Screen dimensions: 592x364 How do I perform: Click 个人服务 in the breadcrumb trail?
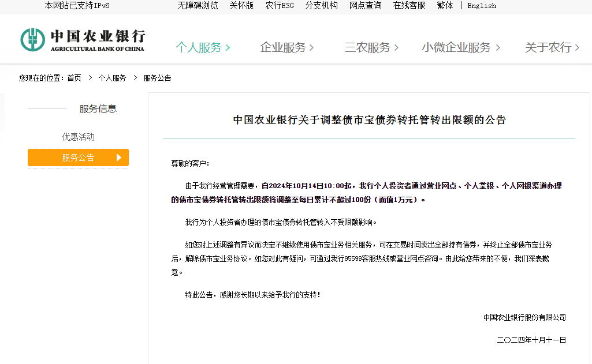(x=113, y=78)
